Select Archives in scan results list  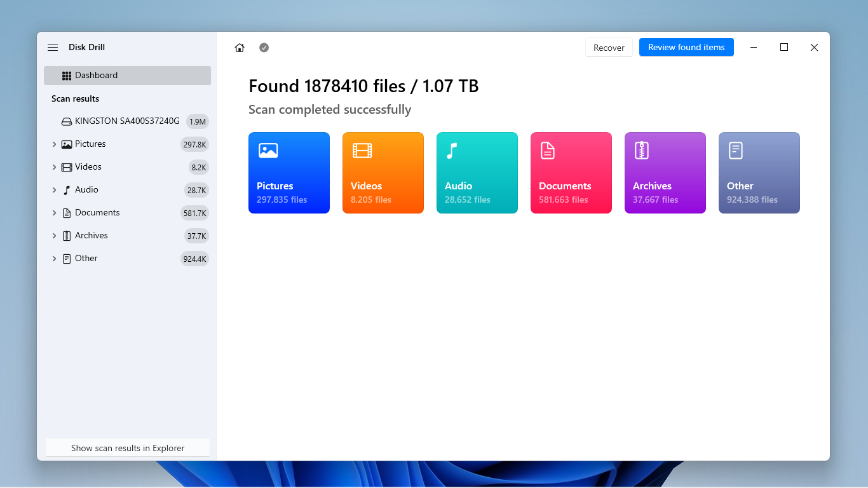pyautogui.click(x=127, y=236)
